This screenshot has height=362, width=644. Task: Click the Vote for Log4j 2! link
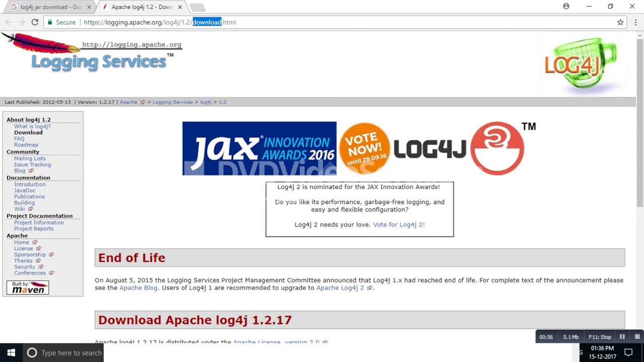click(399, 225)
